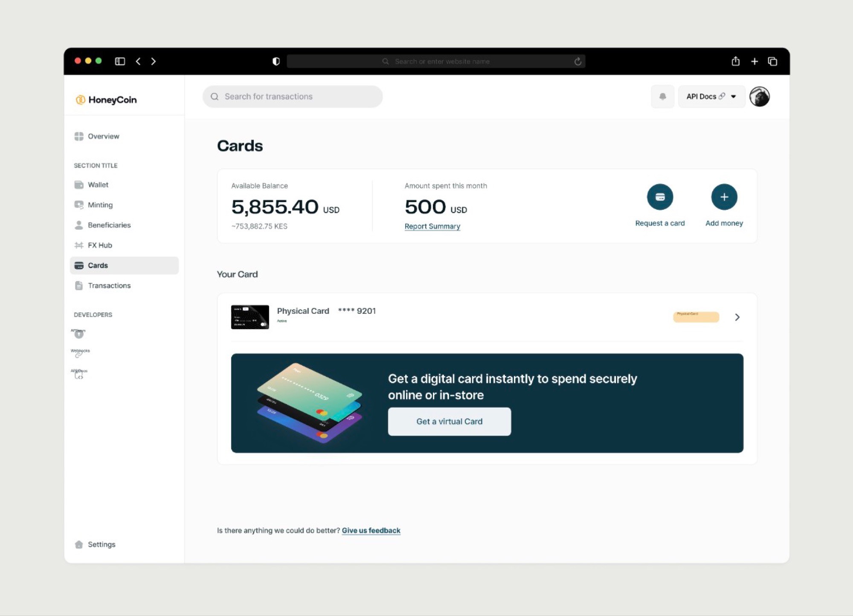Expand Physical Card details with the chevron

(x=737, y=317)
